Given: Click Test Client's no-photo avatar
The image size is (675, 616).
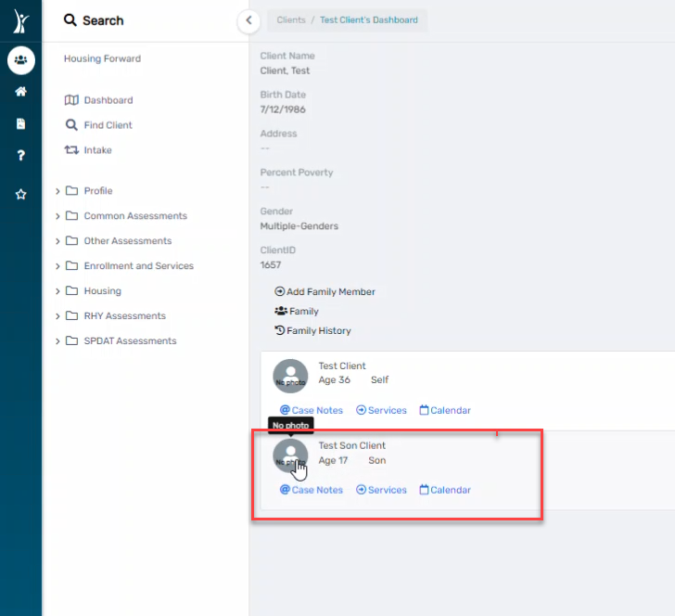Looking at the screenshot, I should point(290,376).
